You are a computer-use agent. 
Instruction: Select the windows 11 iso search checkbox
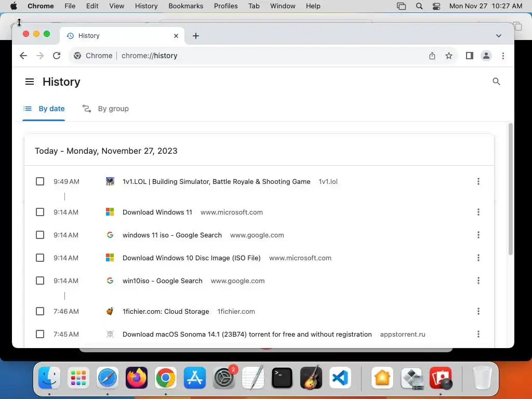point(40,235)
